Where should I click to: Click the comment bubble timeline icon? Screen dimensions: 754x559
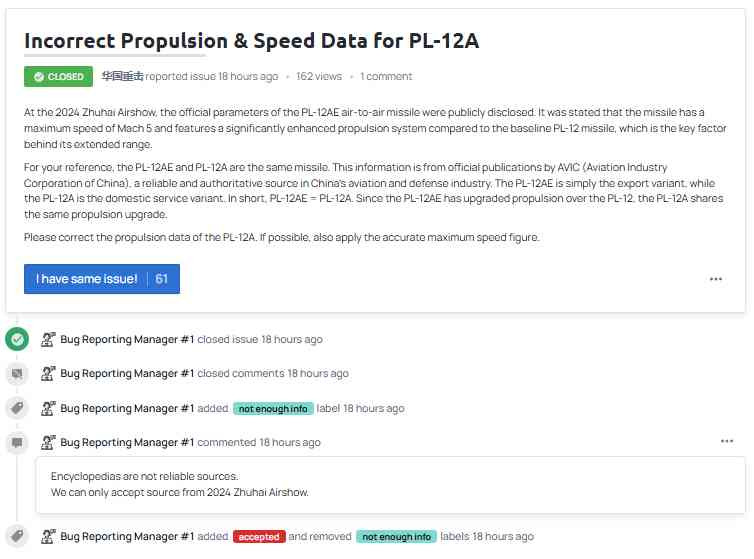tap(16, 442)
